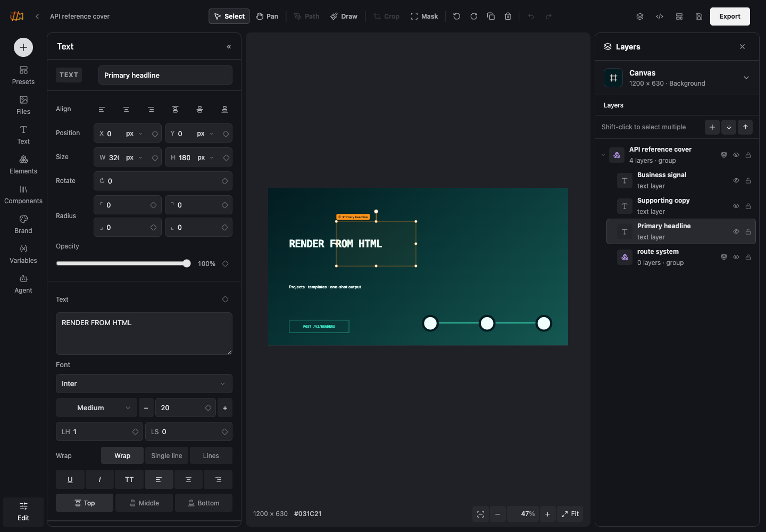This screenshot has width=766, height=532.
Task: Click the Export button
Action: pyautogui.click(x=730, y=16)
